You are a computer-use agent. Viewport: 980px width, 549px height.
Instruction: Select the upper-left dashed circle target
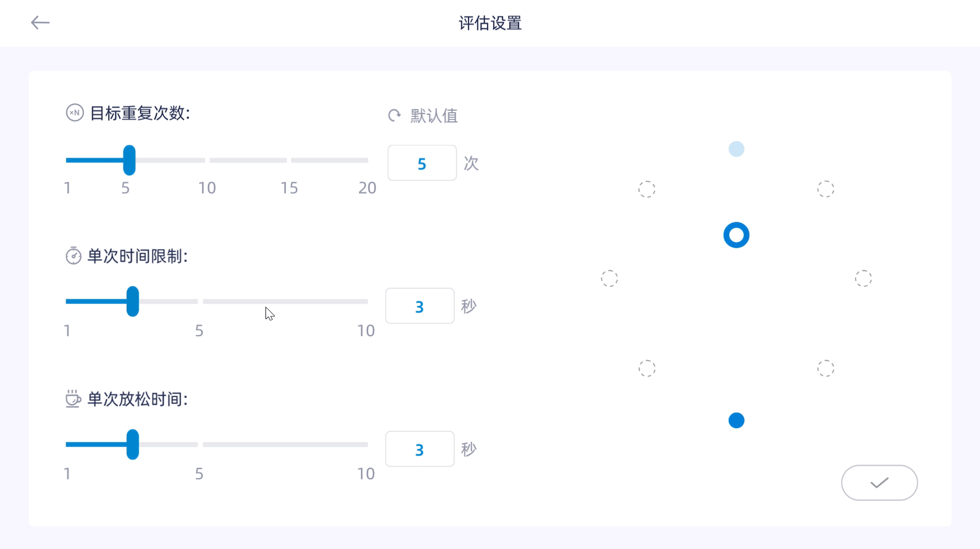pos(647,189)
